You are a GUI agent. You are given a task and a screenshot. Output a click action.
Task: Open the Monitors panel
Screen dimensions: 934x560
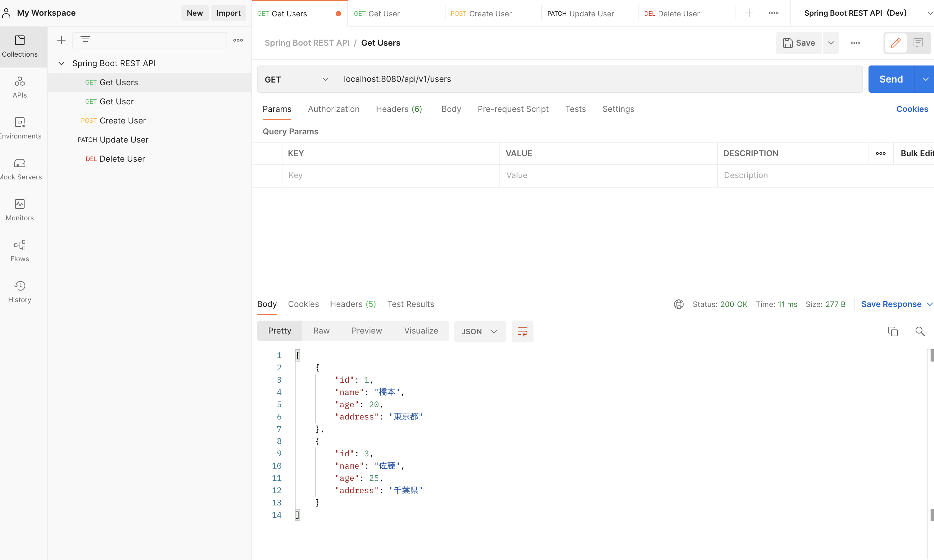20,210
